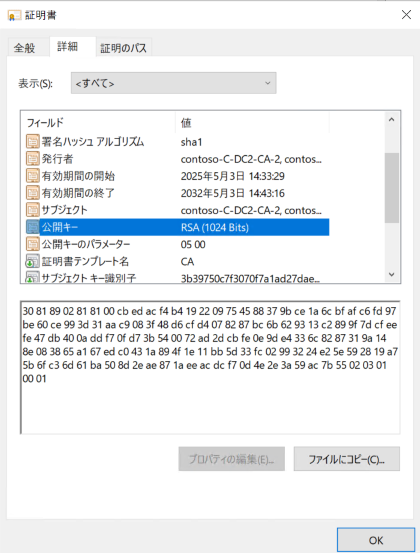Click the field list scroll-down arrow
Viewport: 420px width, 553px height.
(x=391, y=274)
